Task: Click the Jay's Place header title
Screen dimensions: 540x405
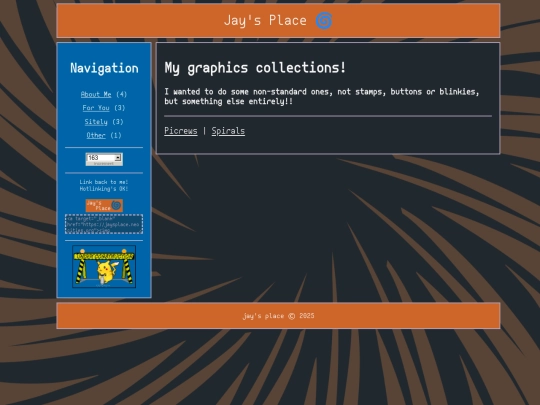Action: tap(265, 21)
